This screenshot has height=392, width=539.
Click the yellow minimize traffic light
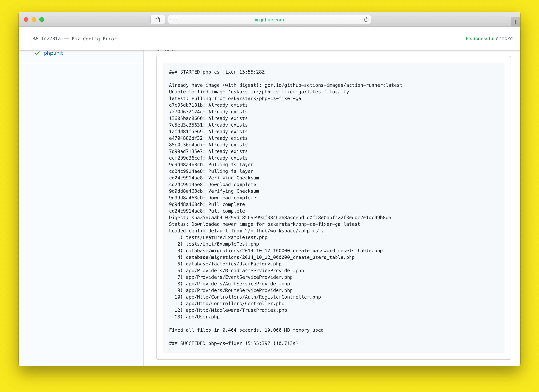(34, 19)
